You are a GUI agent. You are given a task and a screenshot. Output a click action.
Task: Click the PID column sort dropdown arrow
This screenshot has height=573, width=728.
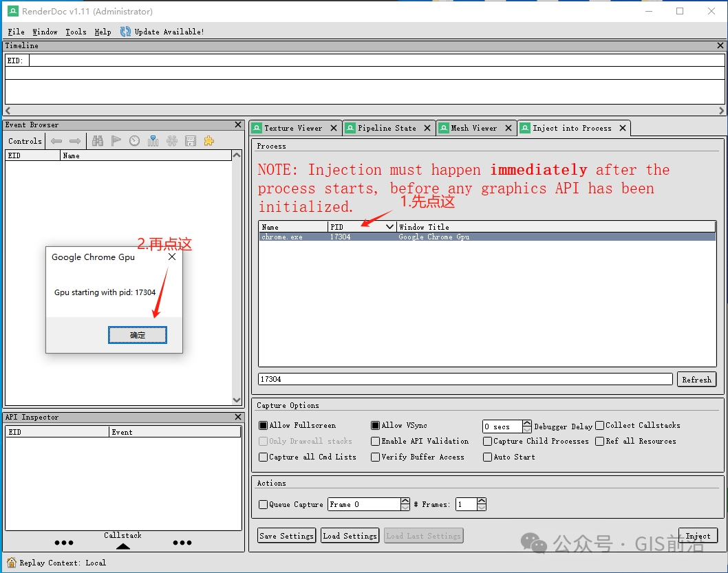[x=390, y=227]
